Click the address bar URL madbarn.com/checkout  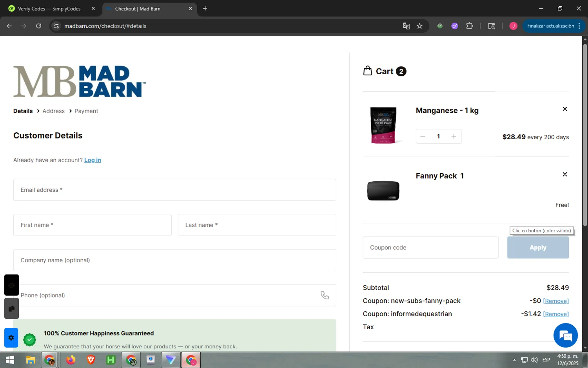click(x=105, y=26)
